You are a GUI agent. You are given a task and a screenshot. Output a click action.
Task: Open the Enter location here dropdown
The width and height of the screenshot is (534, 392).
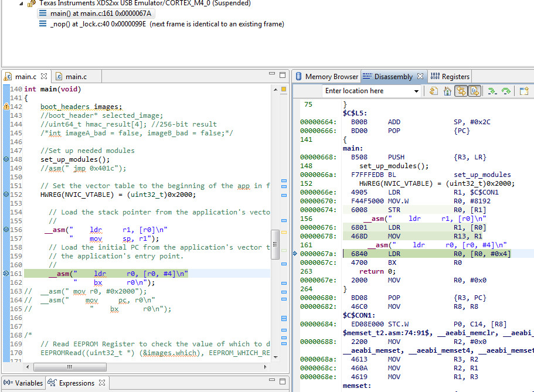(x=417, y=91)
